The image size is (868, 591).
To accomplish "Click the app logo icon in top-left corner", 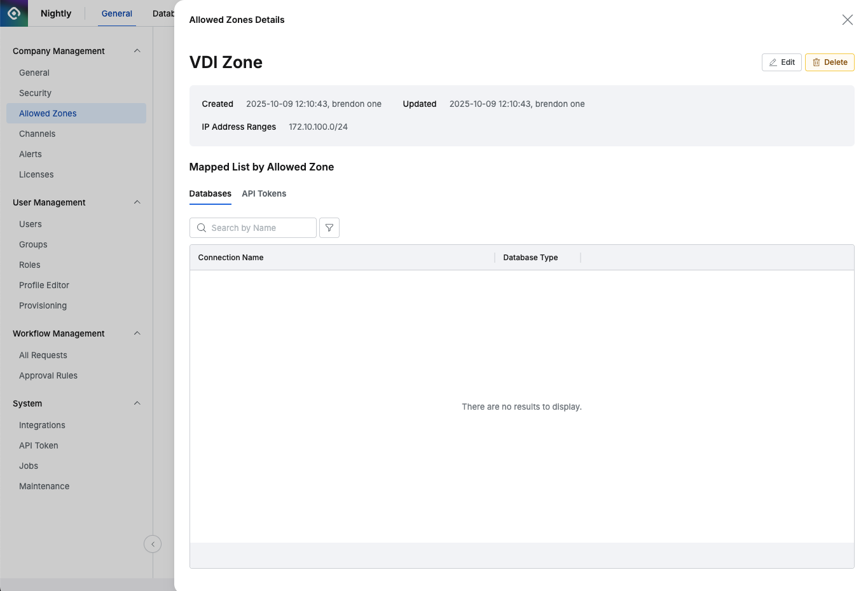I will (14, 13).
